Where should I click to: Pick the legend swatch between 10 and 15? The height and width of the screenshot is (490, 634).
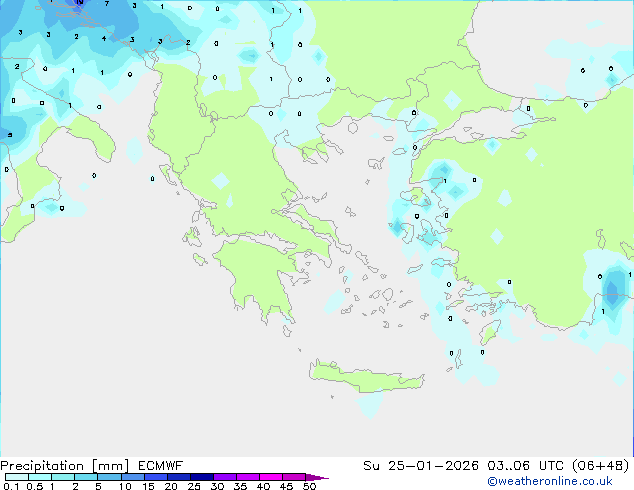tap(133, 477)
